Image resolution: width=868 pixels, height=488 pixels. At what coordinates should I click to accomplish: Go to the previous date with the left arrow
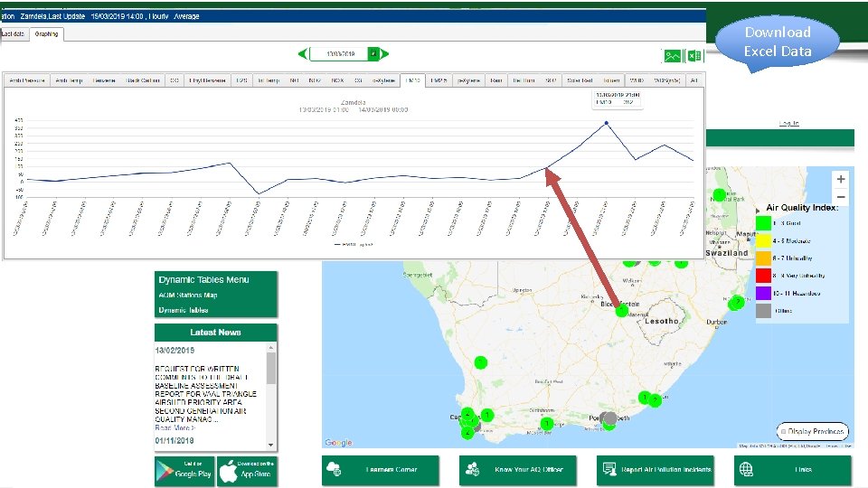pos(303,53)
